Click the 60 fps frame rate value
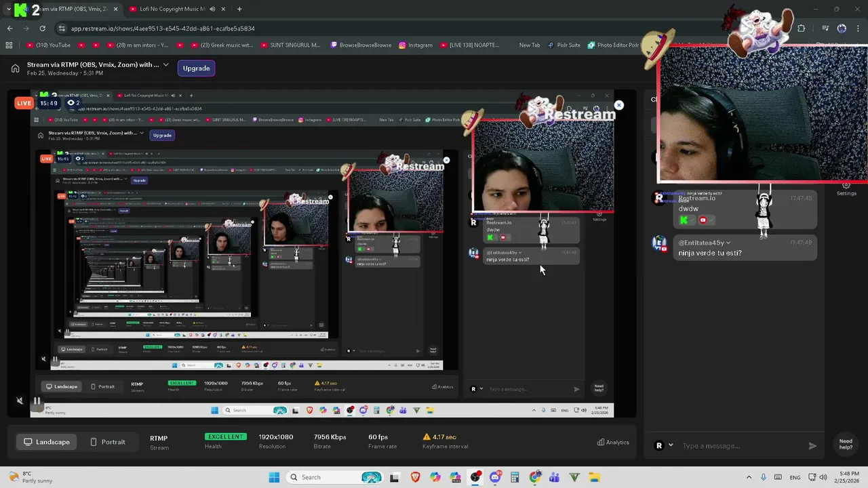 point(378,437)
